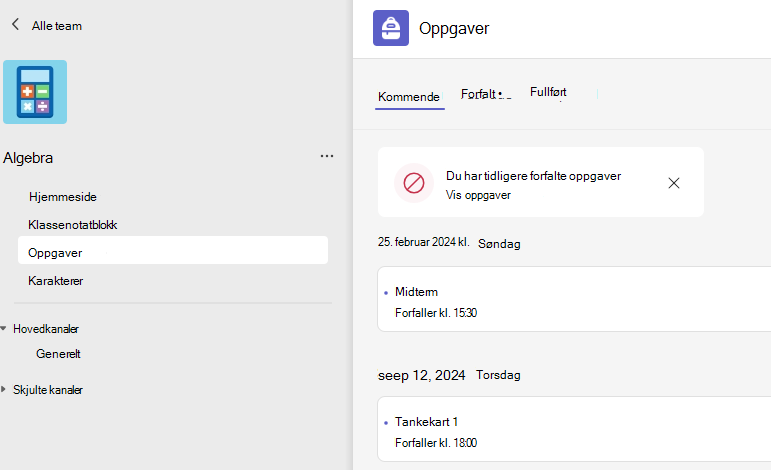Open the Hjemmeside page
Viewport: 771px width, 470px height.
(x=62, y=197)
